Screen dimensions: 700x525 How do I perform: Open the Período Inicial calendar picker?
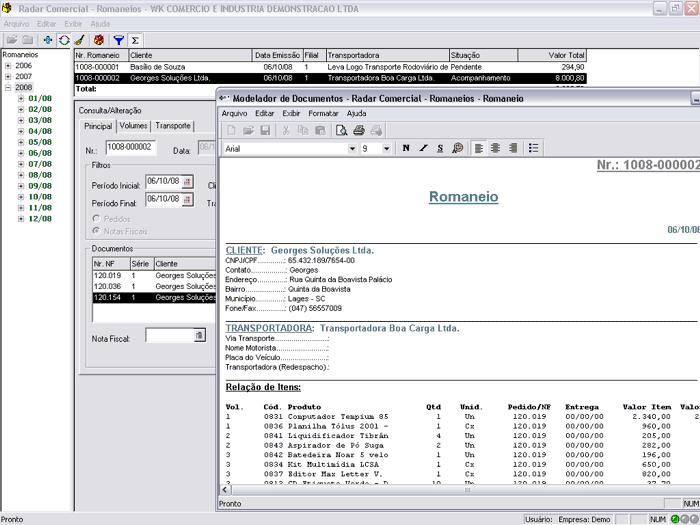pyautogui.click(x=186, y=181)
